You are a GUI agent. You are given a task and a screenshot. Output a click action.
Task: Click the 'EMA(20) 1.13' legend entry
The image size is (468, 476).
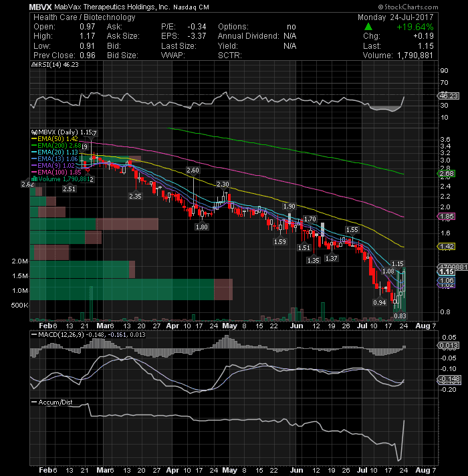coord(57,152)
